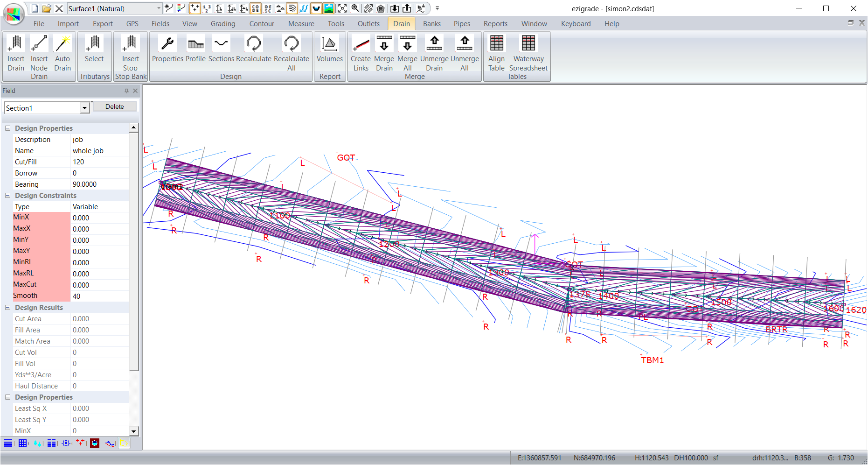Collapse the Design Constraints section
Image resolution: width=868 pixels, height=465 pixels.
coord(7,196)
